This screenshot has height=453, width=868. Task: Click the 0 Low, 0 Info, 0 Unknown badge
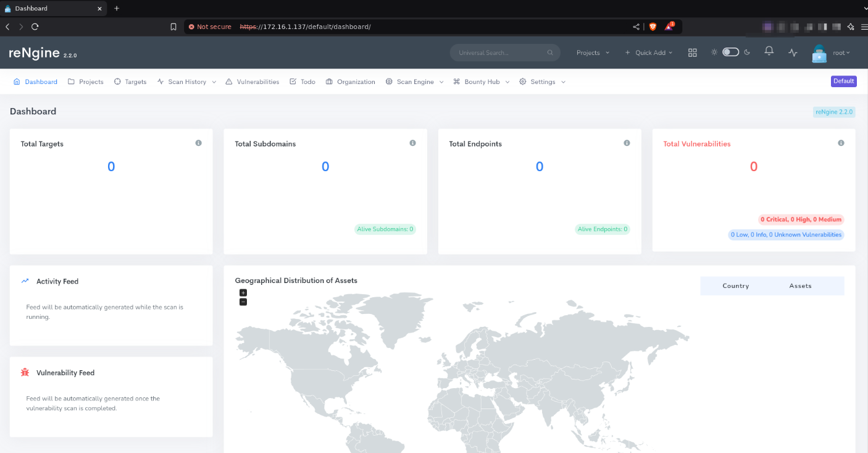point(786,235)
